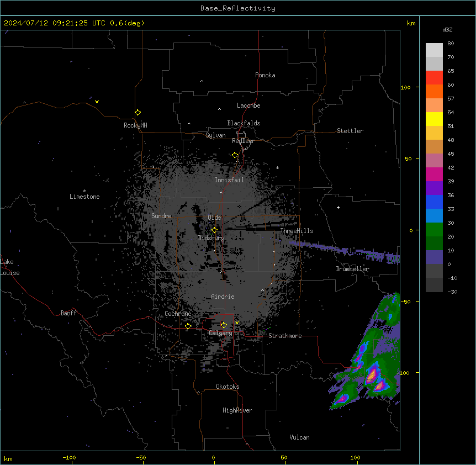476x465 pixels.
Task: Click the 48 value on the dBZ legend
Action: 451,140
